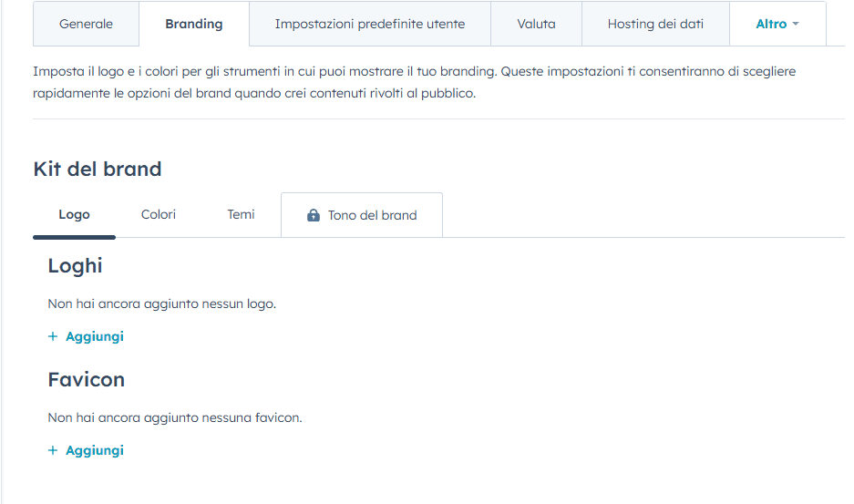The height and width of the screenshot is (504, 854).
Task: Open the Generale tab
Action: pos(86,24)
